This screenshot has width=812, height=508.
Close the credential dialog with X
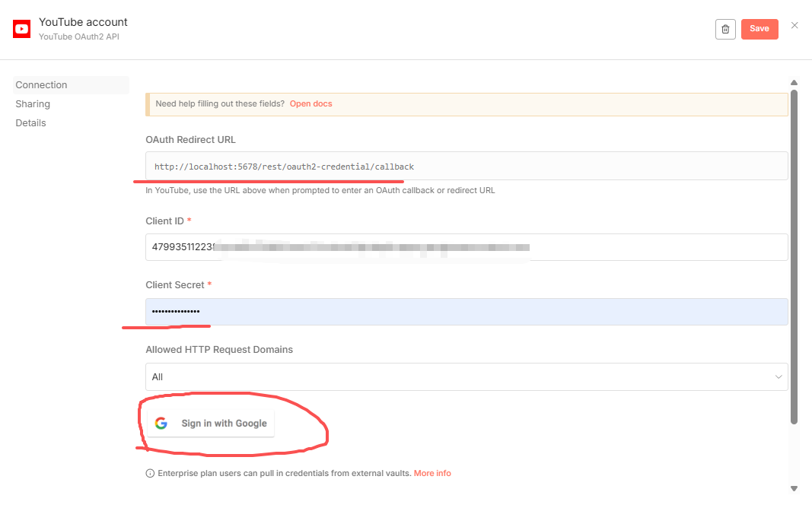pos(794,25)
